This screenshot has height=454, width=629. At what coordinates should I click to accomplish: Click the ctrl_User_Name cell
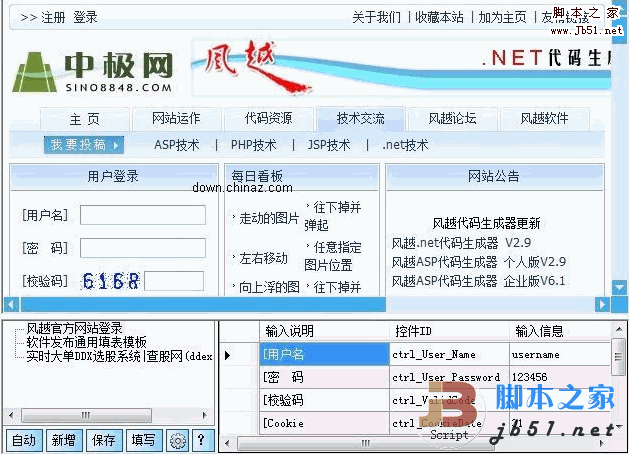coord(450,354)
